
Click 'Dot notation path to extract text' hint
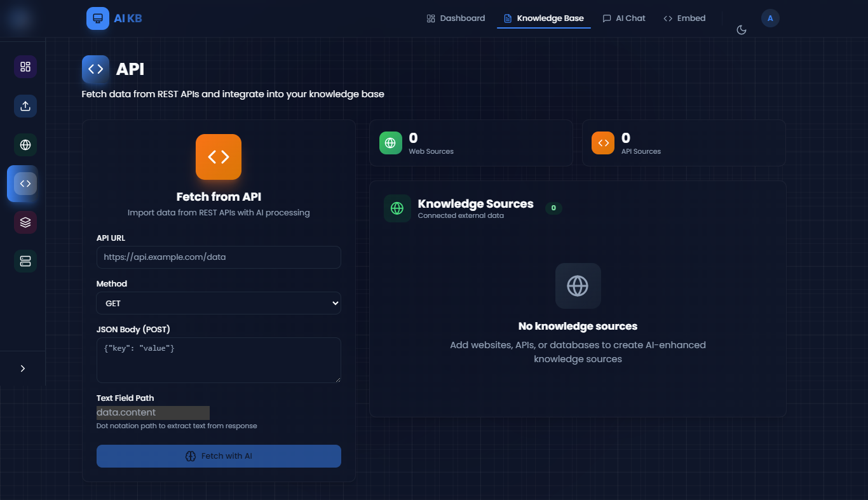point(177,426)
